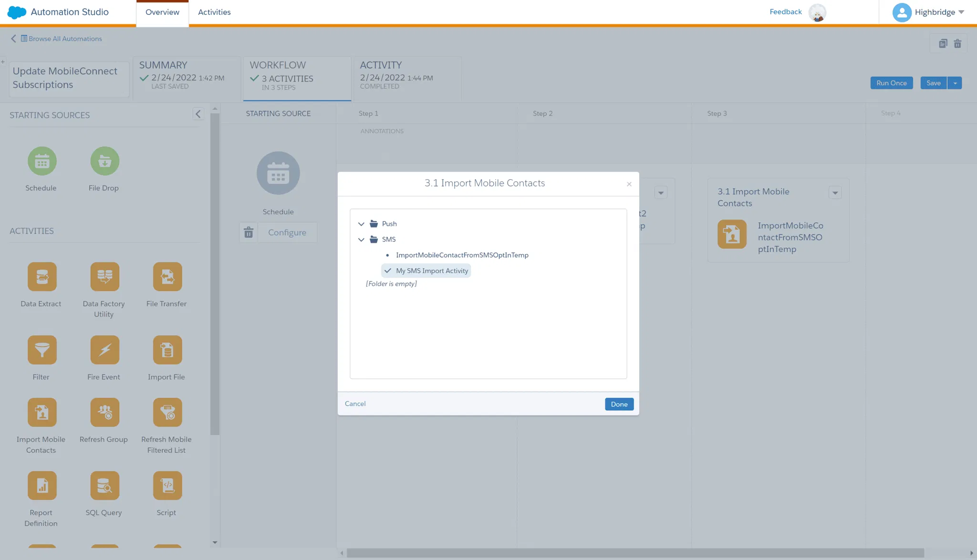The width and height of the screenshot is (977, 560).
Task: Open the Save button dropdown arrow
Action: tap(955, 83)
